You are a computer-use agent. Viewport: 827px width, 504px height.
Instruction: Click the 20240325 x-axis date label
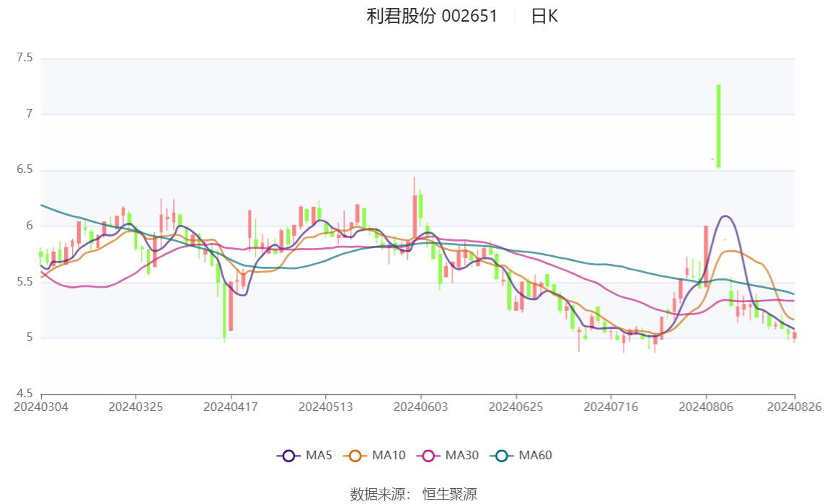136,407
